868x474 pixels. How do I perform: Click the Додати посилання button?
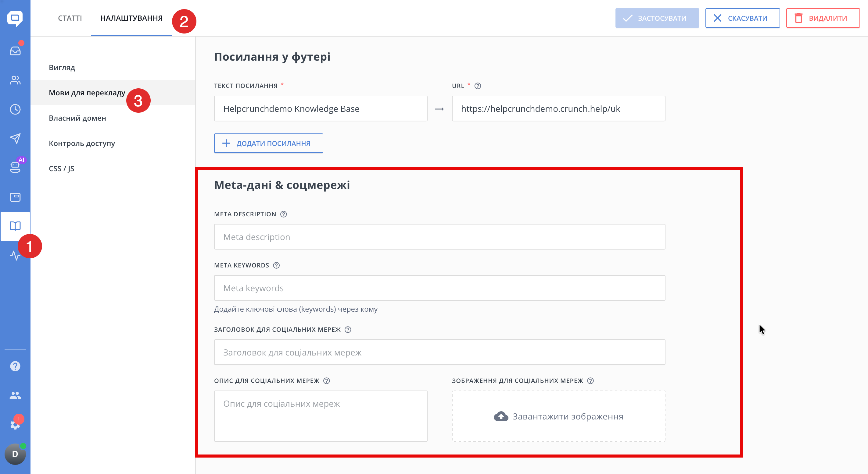coord(269,143)
